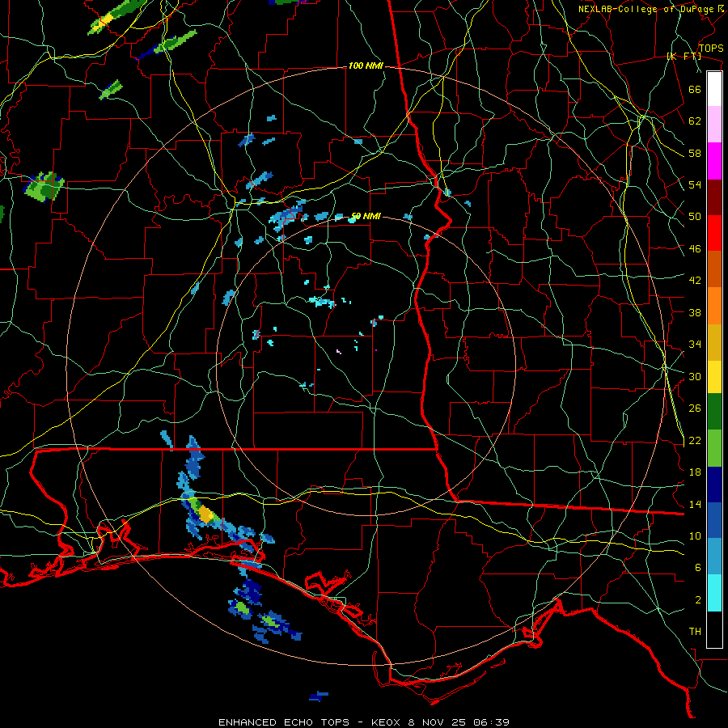The width and height of the screenshot is (728, 728).
Task: Select the navy blue legend band
Action: [714, 485]
